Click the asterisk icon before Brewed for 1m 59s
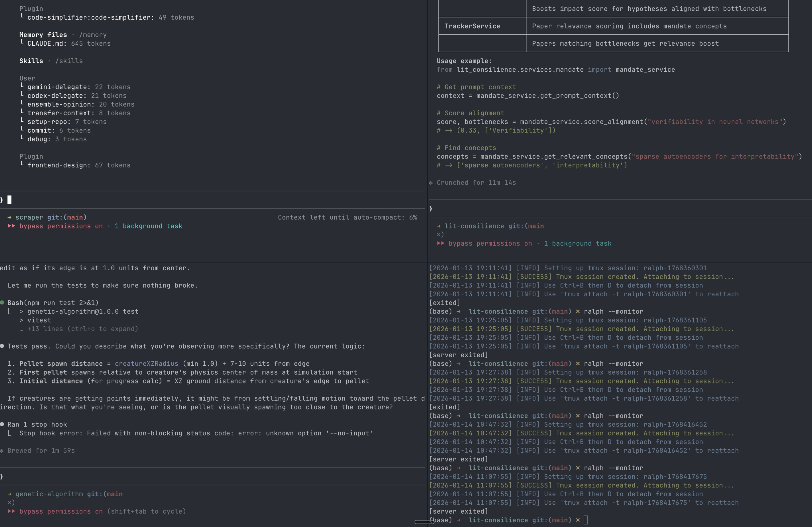The width and height of the screenshot is (812, 527). [x=2, y=451]
